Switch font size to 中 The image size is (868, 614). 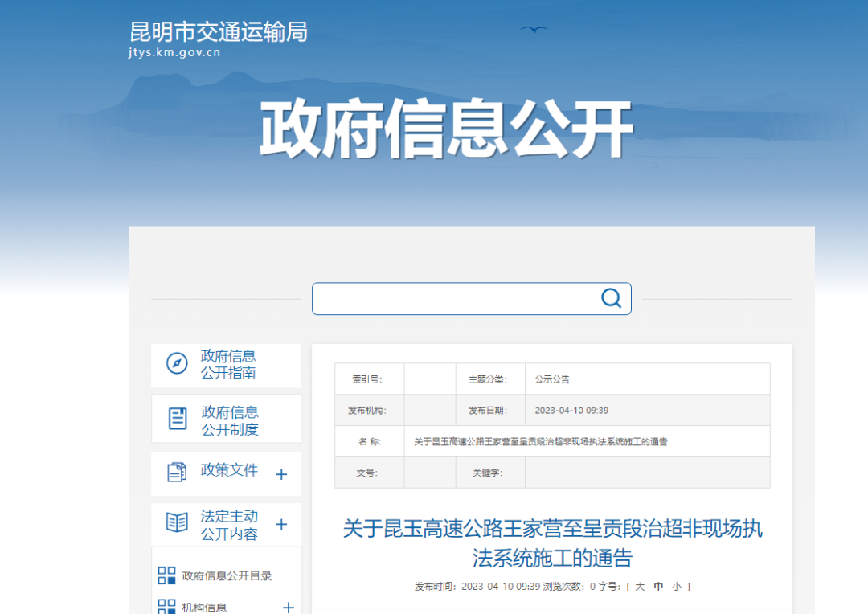click(x=657, y=587)
